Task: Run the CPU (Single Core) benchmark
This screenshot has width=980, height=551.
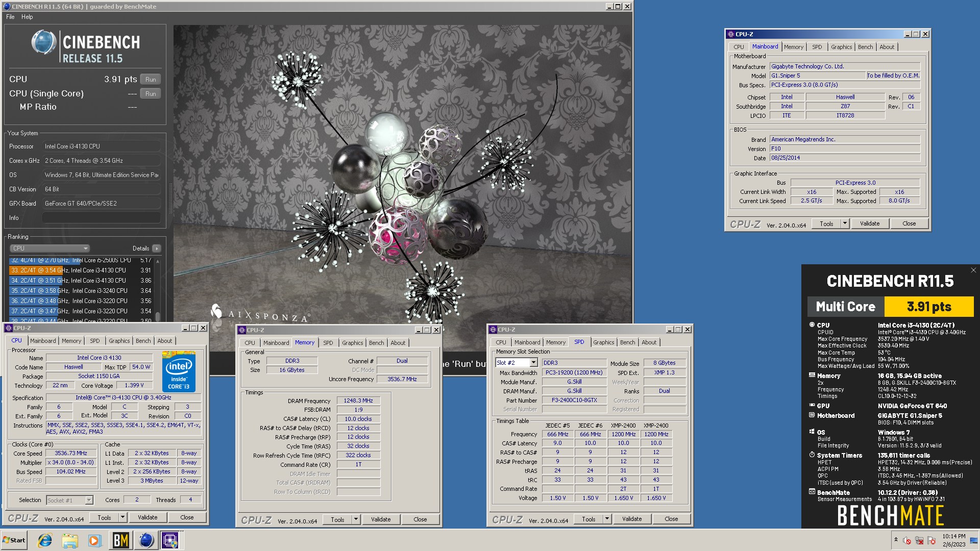Action: point(151,93)
